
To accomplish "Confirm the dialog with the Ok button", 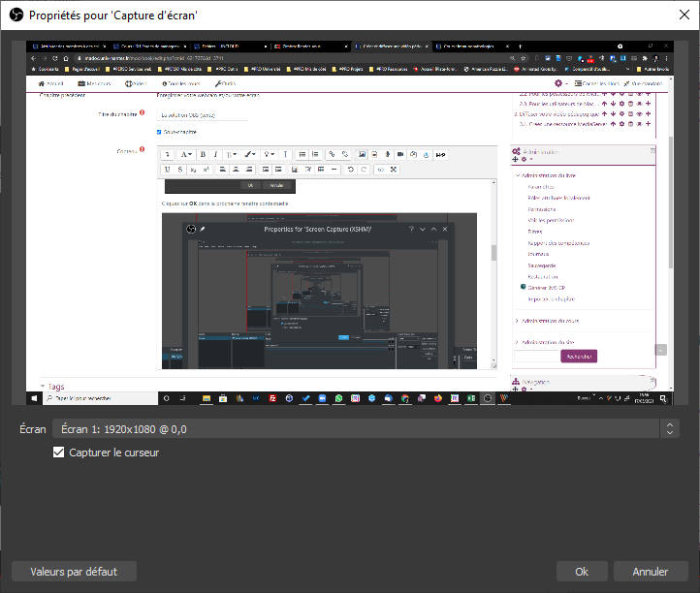I will pos(582,572).
